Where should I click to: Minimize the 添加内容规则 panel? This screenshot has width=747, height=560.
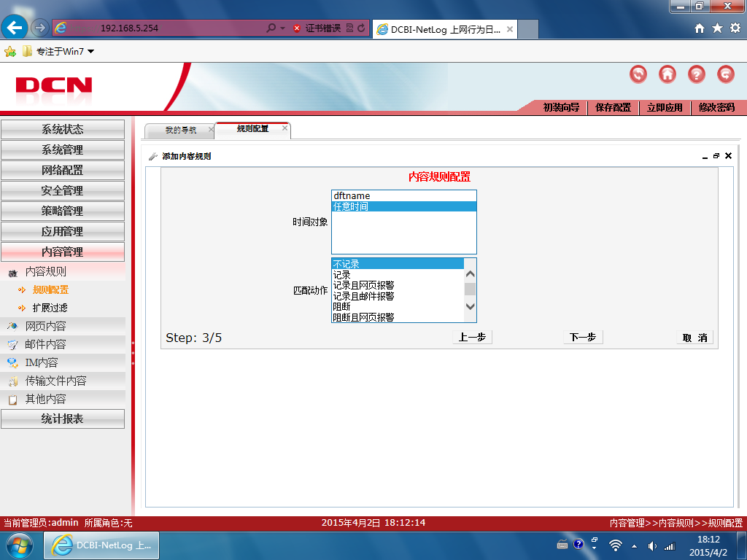[x=705, y=156]
